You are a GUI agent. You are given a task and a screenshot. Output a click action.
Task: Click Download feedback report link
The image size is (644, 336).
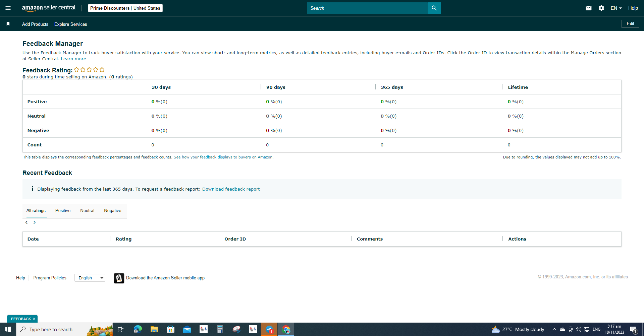(231, 189)
